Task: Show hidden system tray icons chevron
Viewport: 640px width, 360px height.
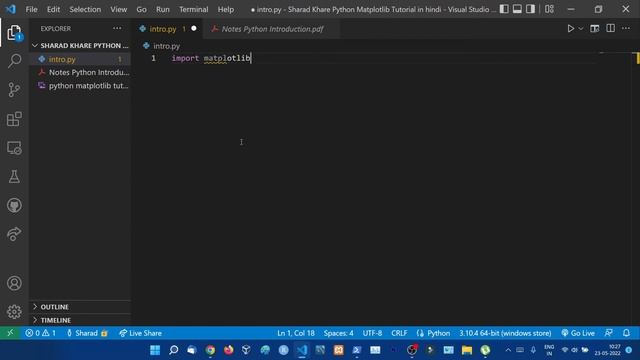Action: click(508, 350)
